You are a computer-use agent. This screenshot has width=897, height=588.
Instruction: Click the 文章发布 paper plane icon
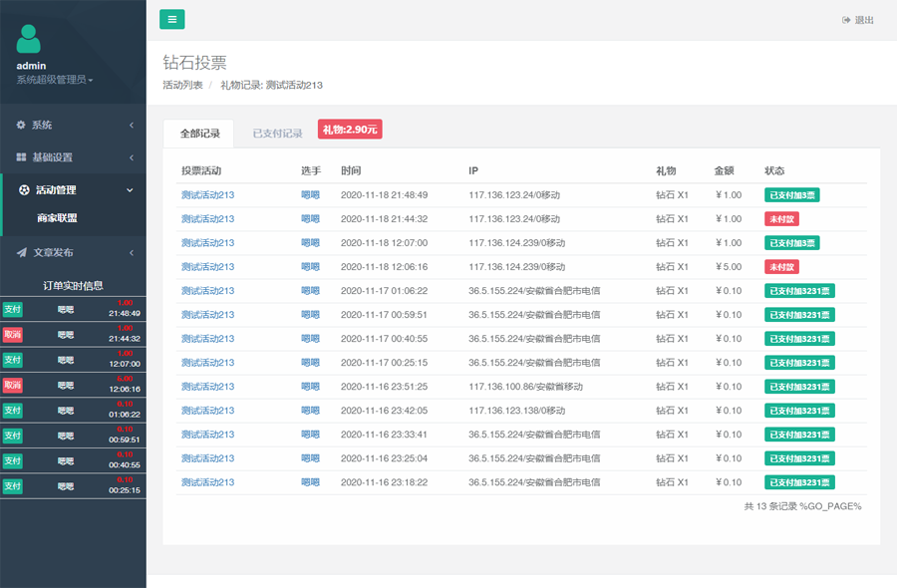click(x=21, y=252)
